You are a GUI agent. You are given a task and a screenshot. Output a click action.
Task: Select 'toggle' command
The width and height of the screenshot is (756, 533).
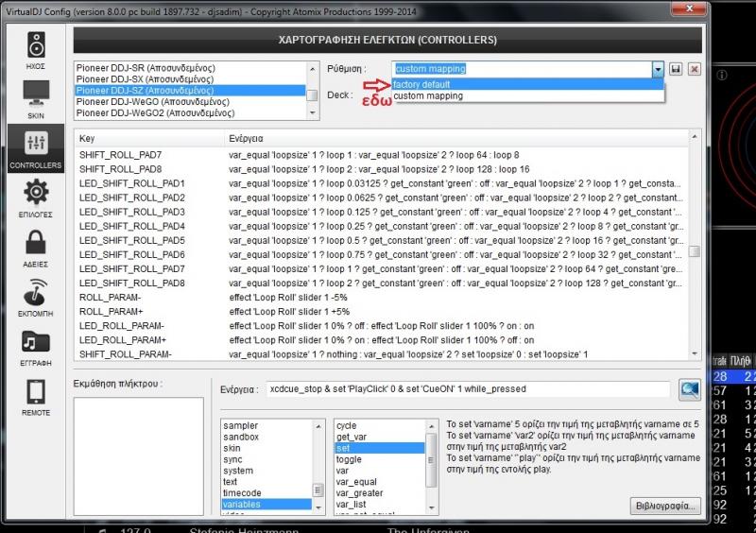380,459
